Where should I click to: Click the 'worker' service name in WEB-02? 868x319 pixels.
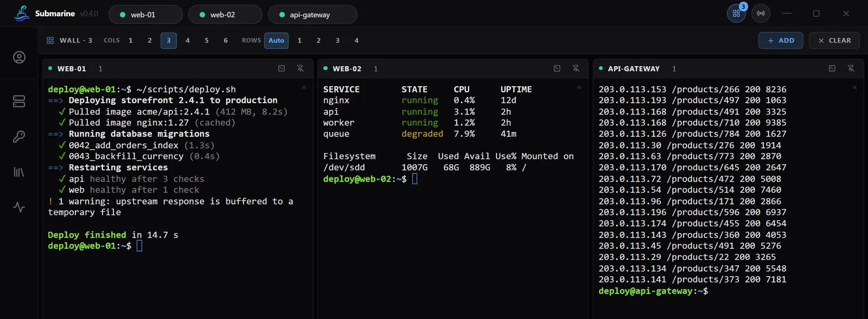pos(339,123)
